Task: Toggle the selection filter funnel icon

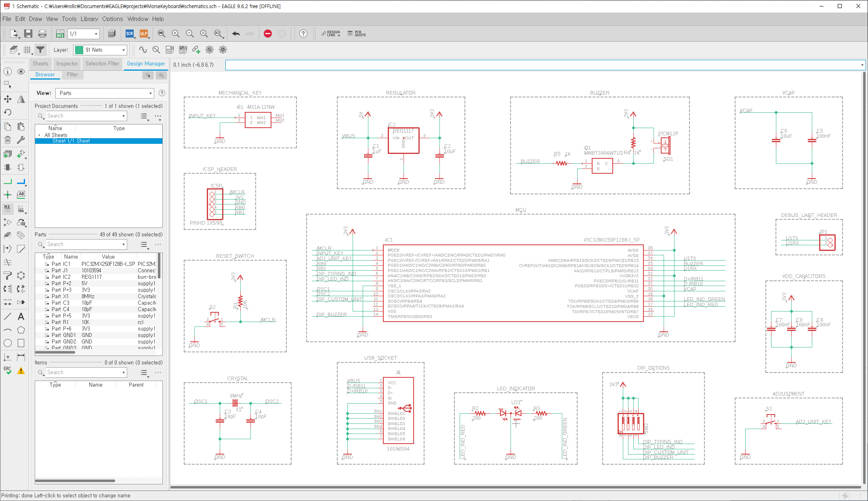Action: pyautogui.click(x=40, y=50)
